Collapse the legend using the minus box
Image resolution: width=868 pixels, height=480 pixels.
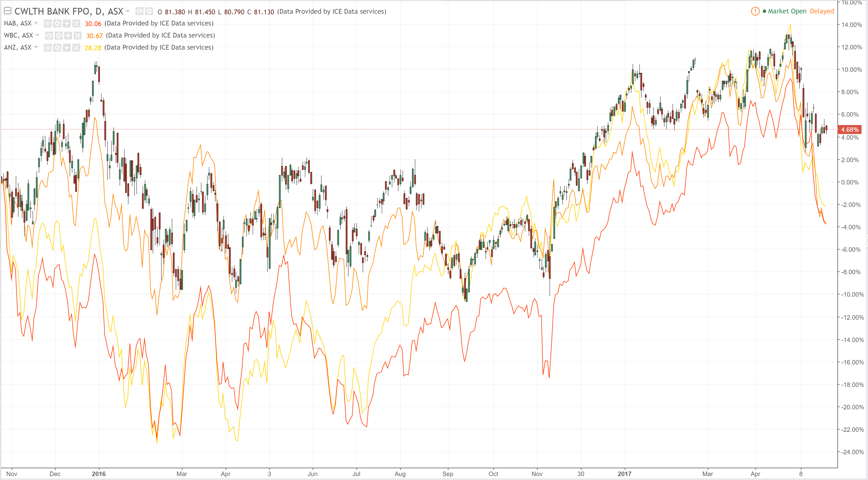[7, 11]
